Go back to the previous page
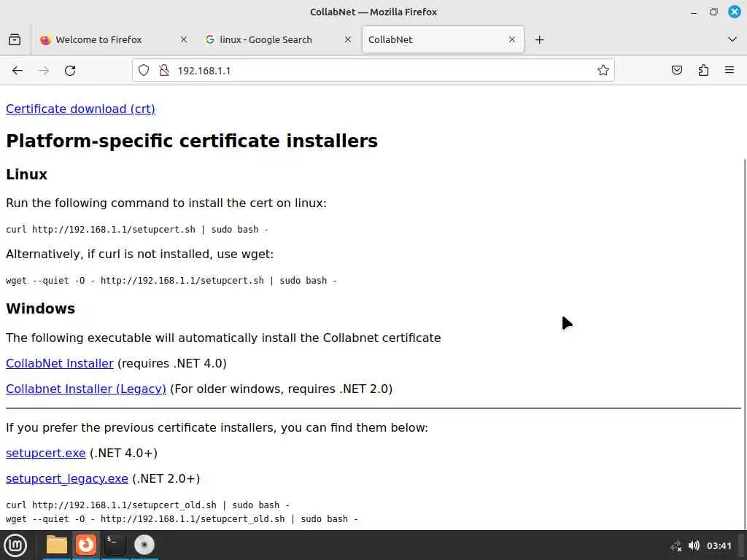The height and width of the screenshot is (560, 747). coord(18,71)
